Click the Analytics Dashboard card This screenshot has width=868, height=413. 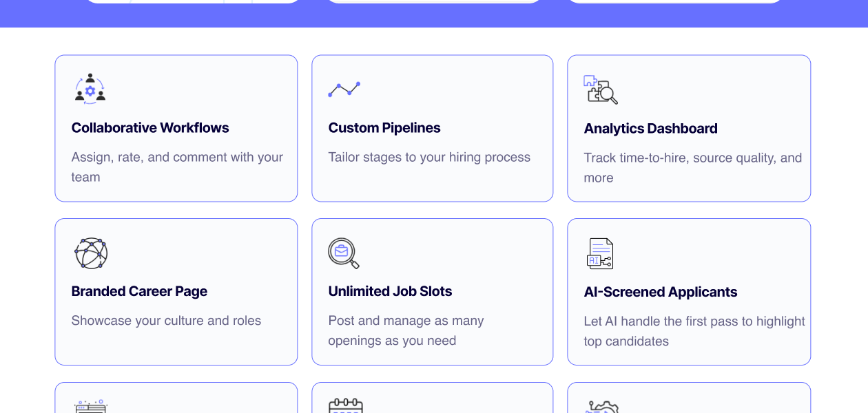coord(689,128)
